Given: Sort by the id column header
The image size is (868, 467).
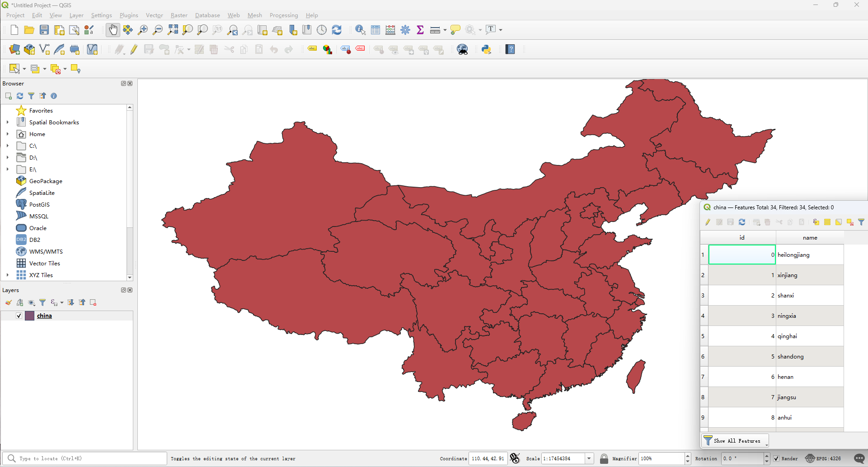Looking at the screenshot, I should (742, 238).
